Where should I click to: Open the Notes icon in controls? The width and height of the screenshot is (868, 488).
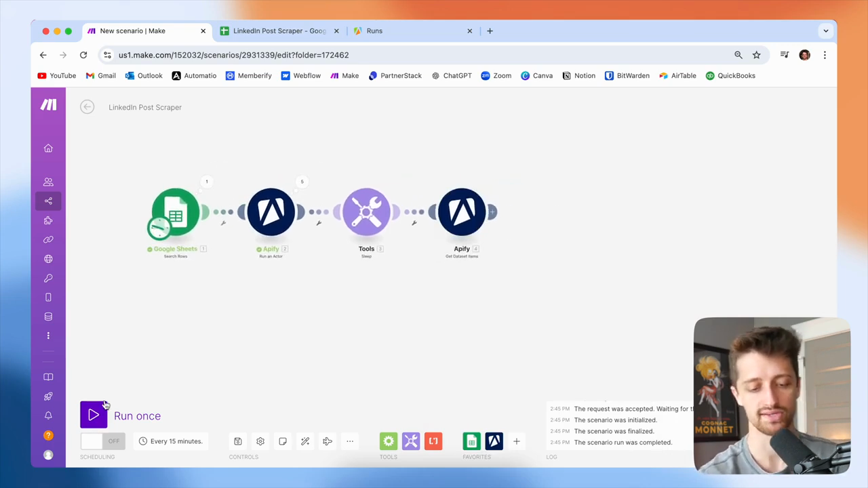[x=283, y=441]
